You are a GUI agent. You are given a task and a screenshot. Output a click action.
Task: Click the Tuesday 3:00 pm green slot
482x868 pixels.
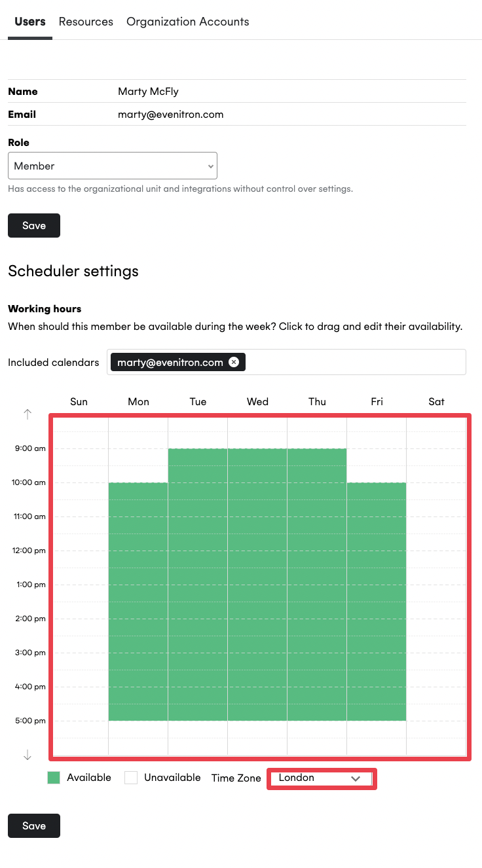click(x=198, y=661)
